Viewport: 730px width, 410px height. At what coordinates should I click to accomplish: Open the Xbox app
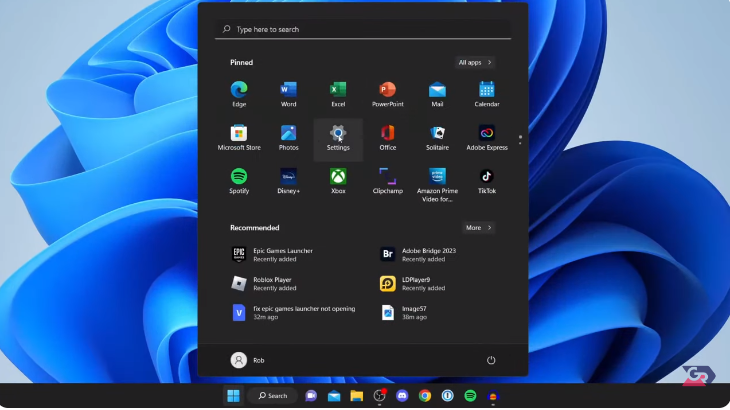(338, 181)
